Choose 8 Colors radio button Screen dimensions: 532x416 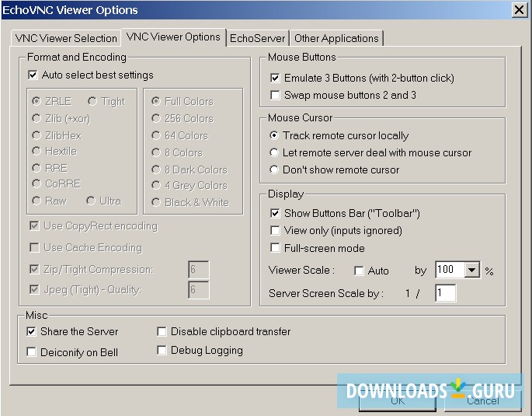156,152
